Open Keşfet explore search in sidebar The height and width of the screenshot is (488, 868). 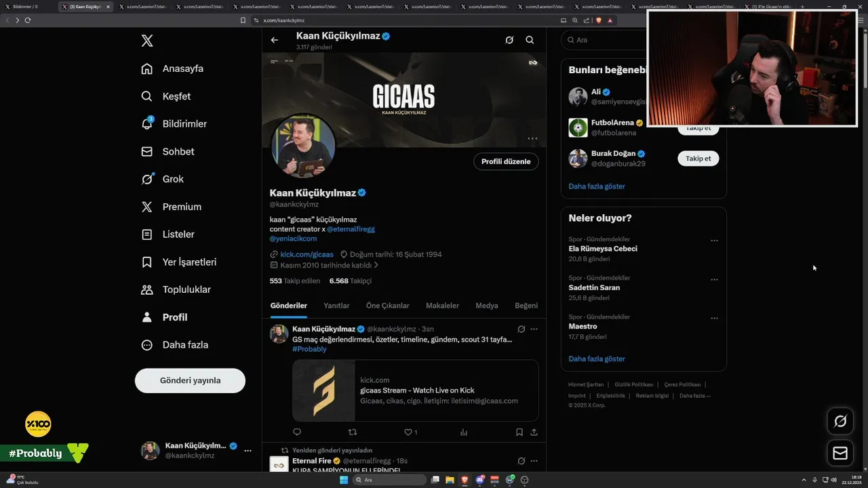tap(146, 96)
